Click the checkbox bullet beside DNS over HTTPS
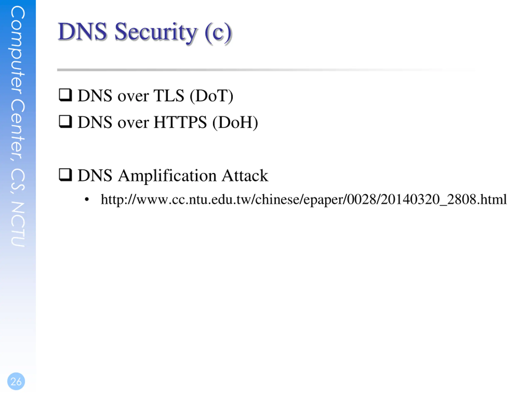 pyautogui.click(x=65, y=122)
